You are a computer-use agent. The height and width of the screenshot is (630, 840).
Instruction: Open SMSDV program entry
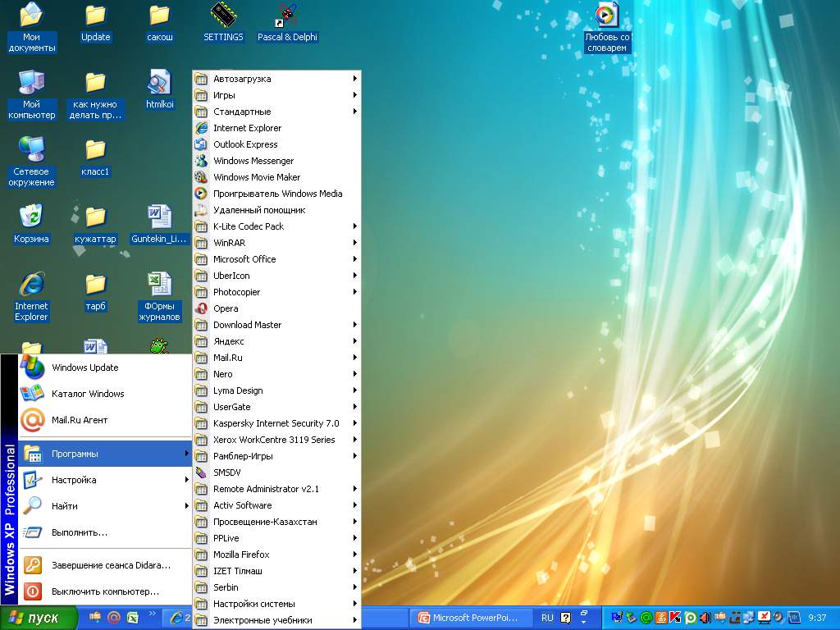(x=227, y=472)
